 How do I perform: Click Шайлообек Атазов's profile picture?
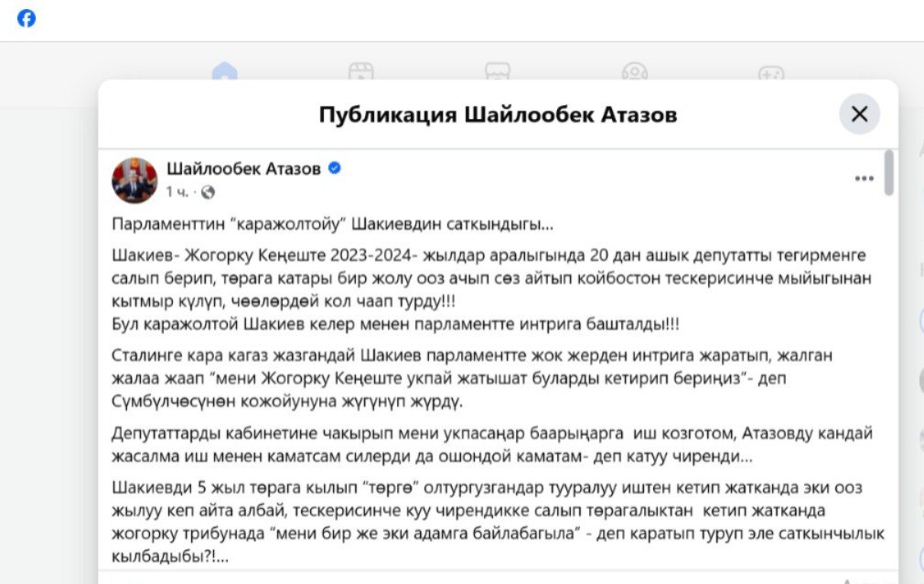pyautogui.click(x=134, y=179)
